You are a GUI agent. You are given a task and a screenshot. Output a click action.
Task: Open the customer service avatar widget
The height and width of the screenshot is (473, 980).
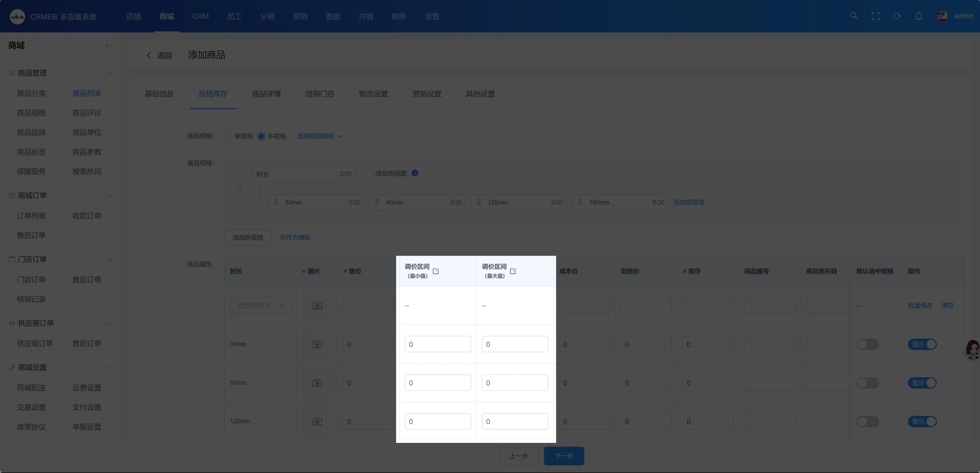pos(973,349)
